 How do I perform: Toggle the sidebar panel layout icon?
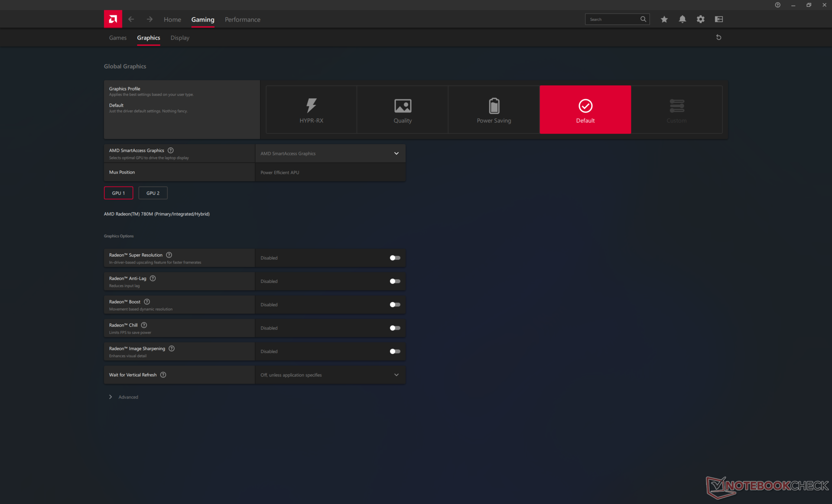click(x=718, y=19)
